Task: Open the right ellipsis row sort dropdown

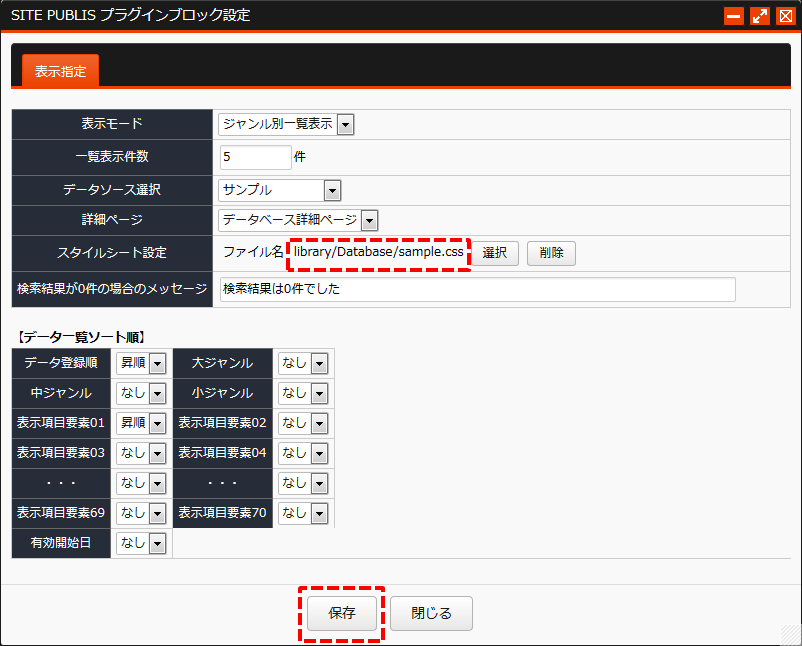Action: click(x=303, y=483)
